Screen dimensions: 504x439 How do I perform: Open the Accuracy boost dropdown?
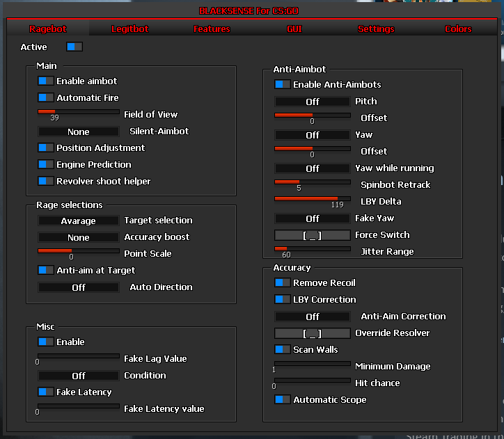(79, 237)
